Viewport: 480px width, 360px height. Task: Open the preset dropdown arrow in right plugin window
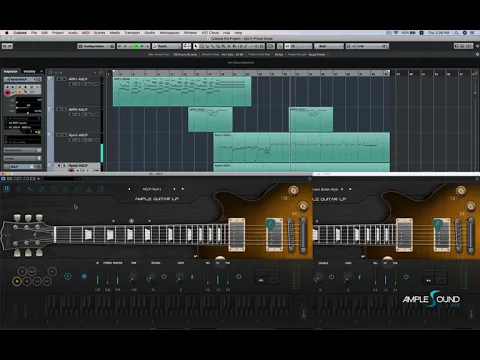(x=350, y=189)
